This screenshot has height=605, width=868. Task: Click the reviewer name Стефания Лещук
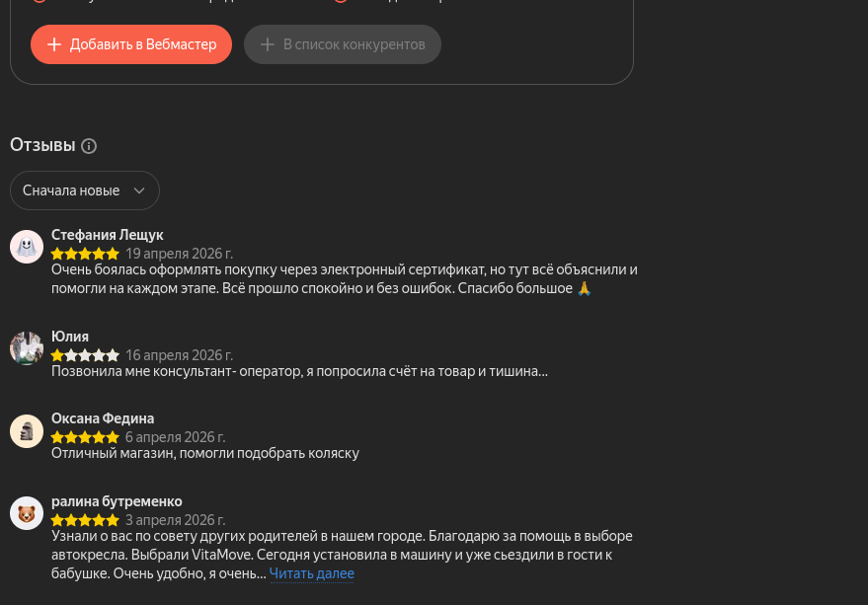click(x=108, y=235)
